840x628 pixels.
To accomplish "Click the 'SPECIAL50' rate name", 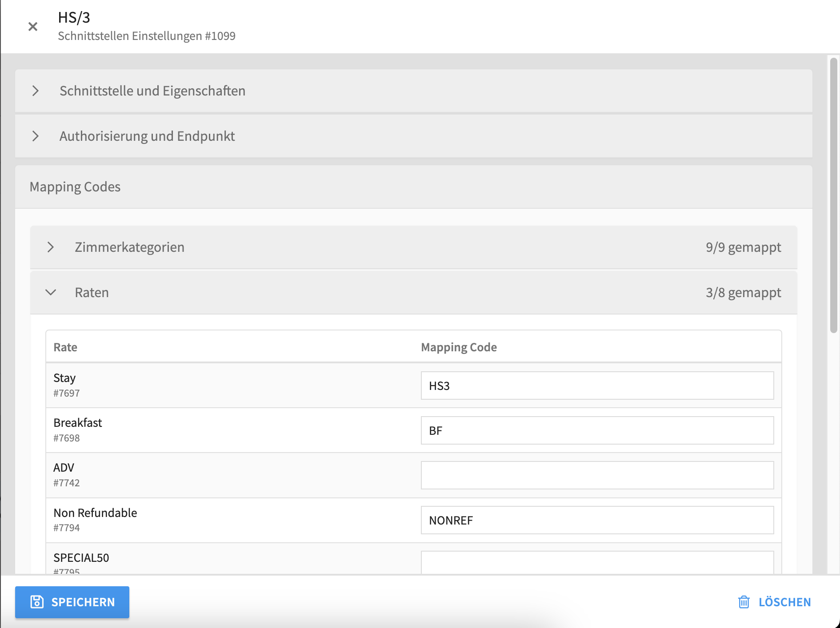I will 81,557.
